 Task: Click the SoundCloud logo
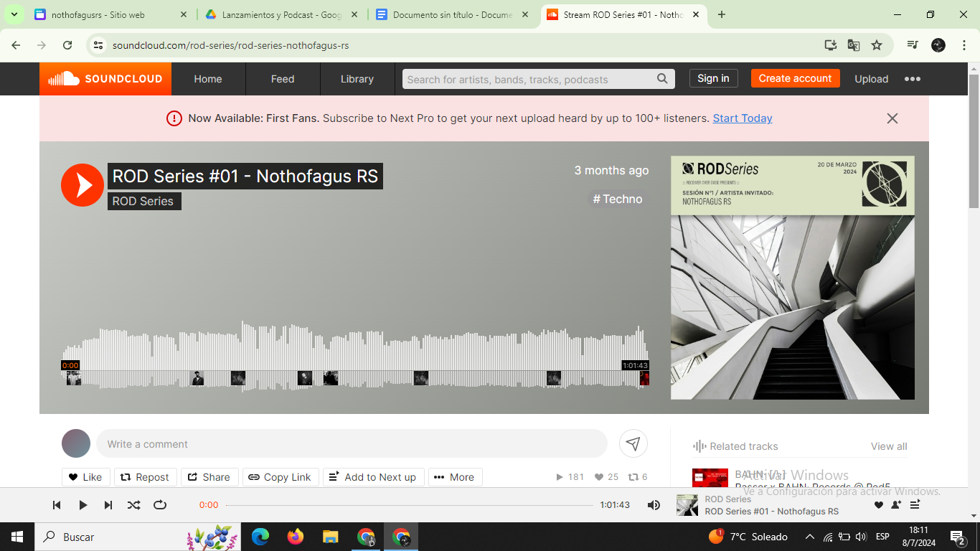pyautogui.click(x=105, y=79)
